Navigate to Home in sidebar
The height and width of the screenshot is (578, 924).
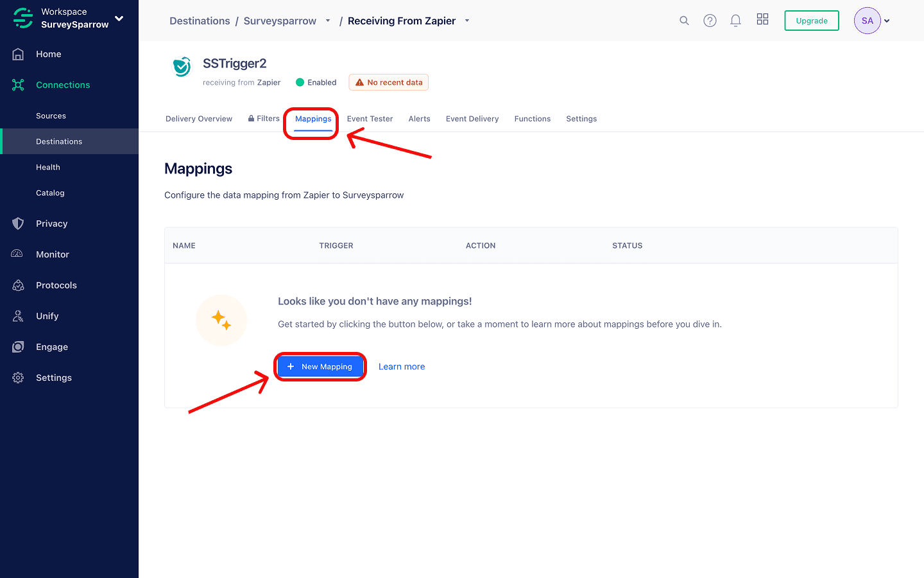pos(49,54)
